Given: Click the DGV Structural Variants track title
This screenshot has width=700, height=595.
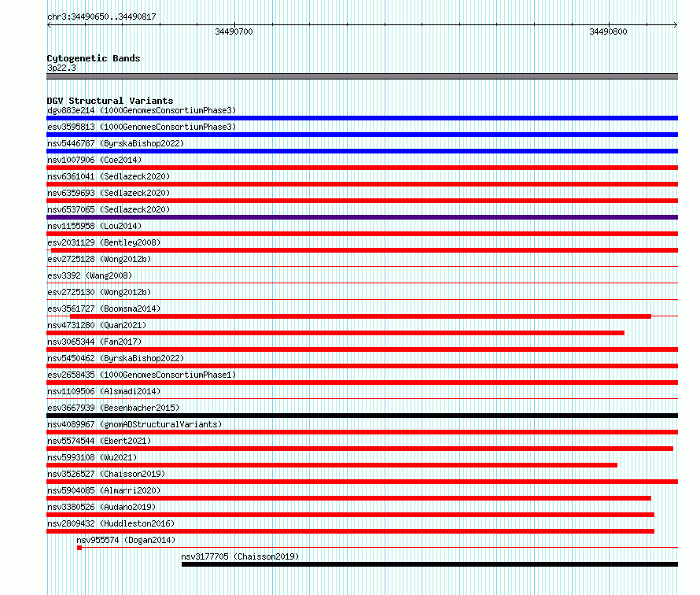Looking at the screenshot, I should (x=110, y=101).
